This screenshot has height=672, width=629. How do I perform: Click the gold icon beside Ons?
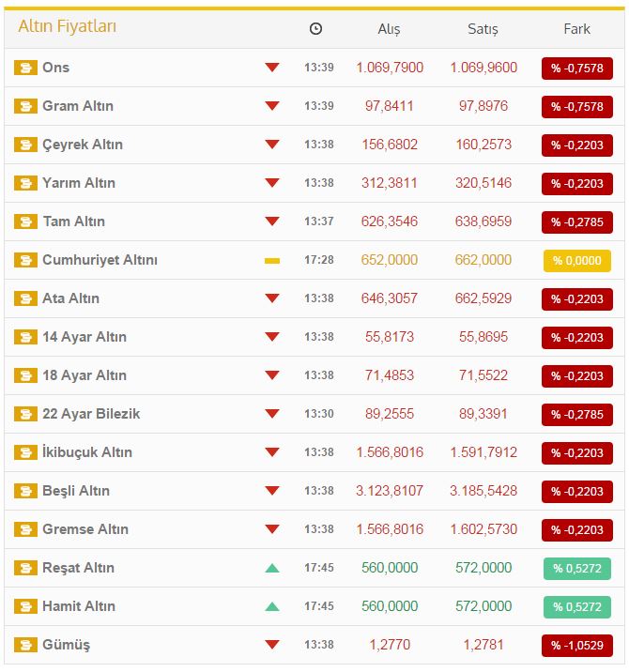click(25, 68)
